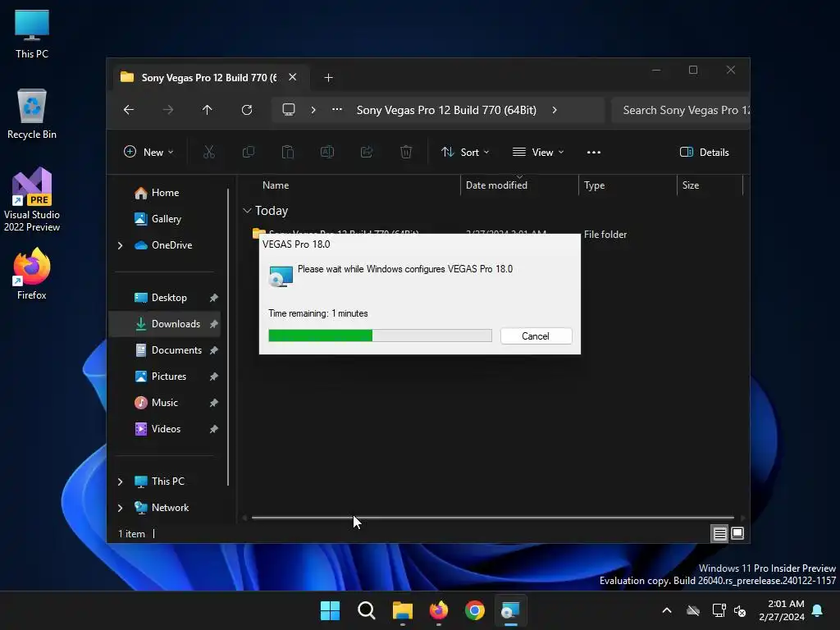This screenshot has width=840, height=630.
Task: Click the Delete trash icon
Action: pyautogui.click(x=406, y=152)
